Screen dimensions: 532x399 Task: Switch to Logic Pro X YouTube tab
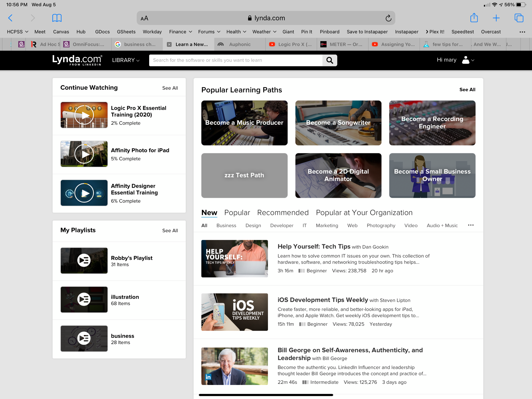[291, 44]
